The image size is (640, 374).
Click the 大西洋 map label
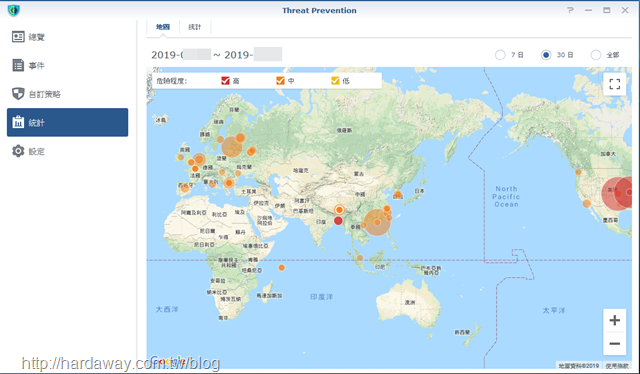[x=167, y=309]
